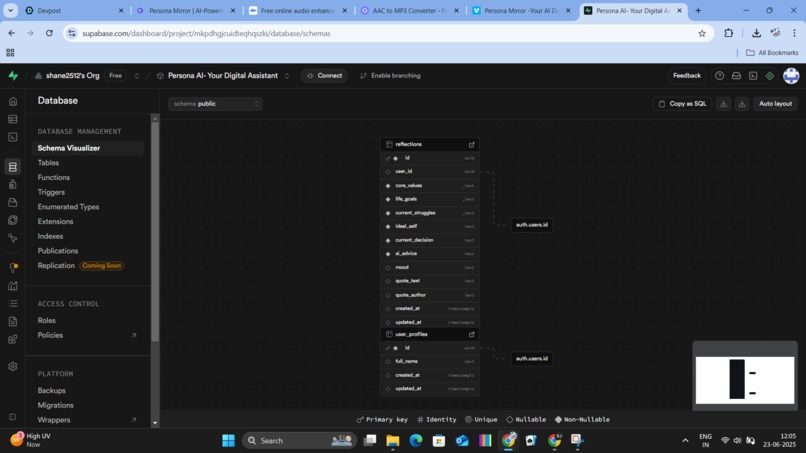The height and width of the screenshot is (453, 806).
Task: Open the Advisors lightbulb icon
Action: click(13, 267)
